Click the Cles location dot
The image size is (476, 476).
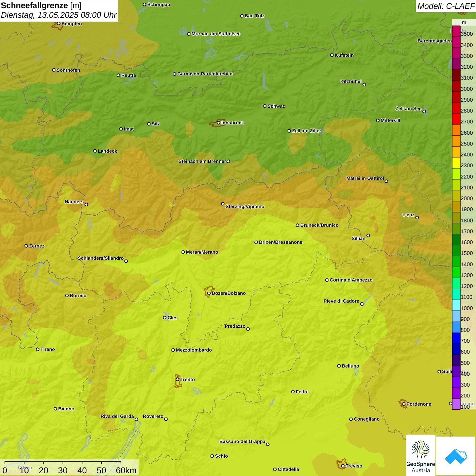tap(165, 318)
